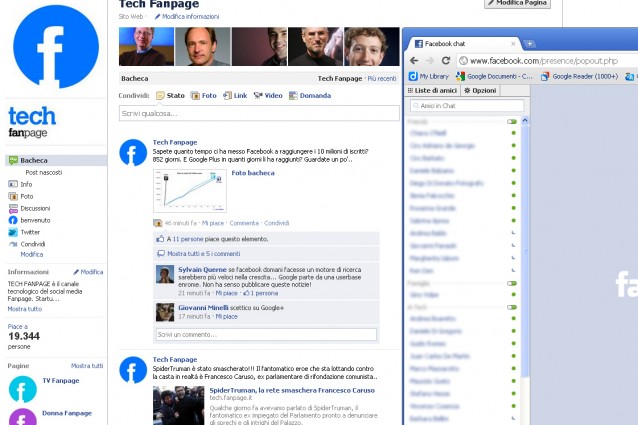The height and width of the screenshot is (425, 638).
Task: Click Modifica Pagina button
Action: [x=518, y=3]
